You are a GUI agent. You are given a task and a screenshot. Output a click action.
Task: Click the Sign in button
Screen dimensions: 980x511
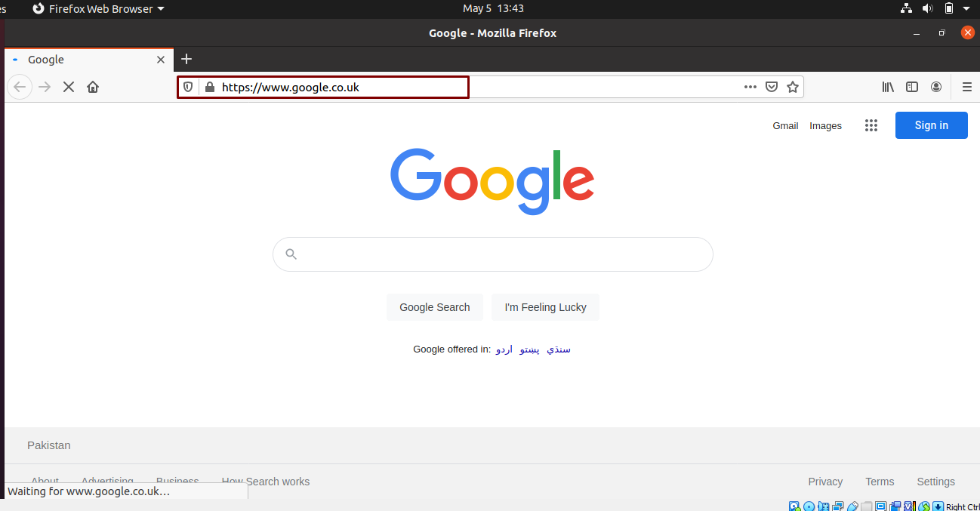click(x=931, y=125)
